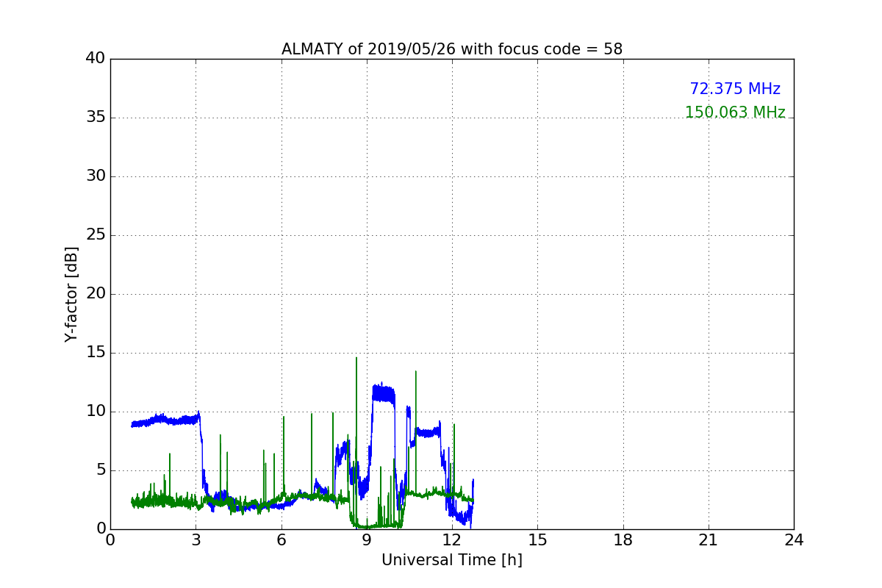
Task: Click the Universal Time [h] axis label
Action: point(452,560)
